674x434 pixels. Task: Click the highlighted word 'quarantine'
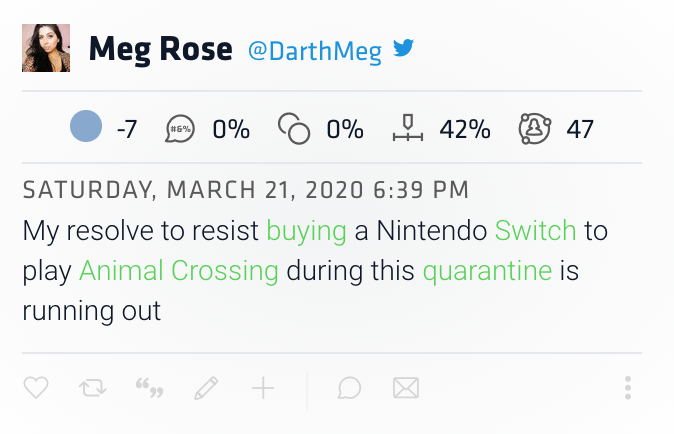click(x=487, y=271)
